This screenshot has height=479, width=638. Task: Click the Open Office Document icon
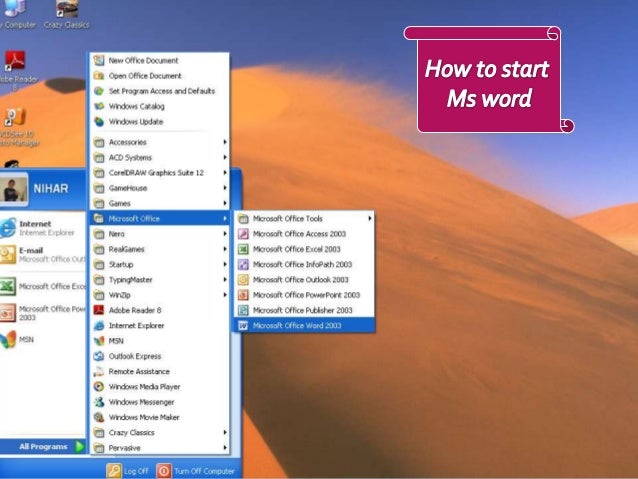tap(99, 76)
